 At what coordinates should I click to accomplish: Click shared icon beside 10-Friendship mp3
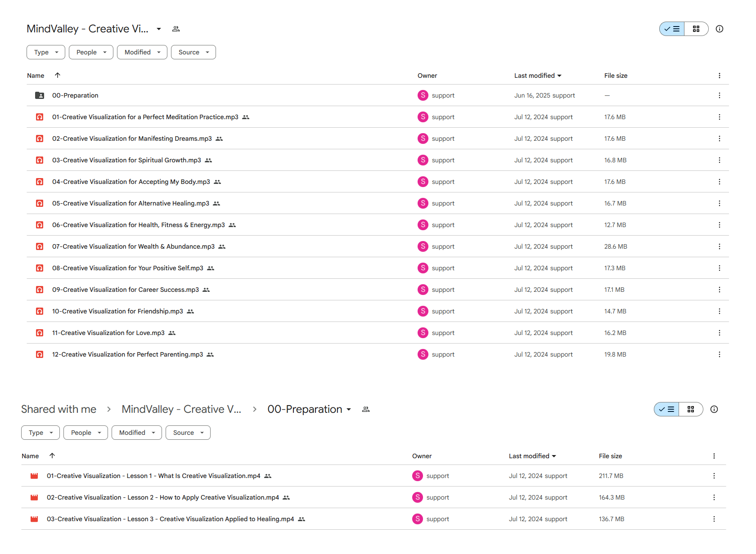coord(190,311)
